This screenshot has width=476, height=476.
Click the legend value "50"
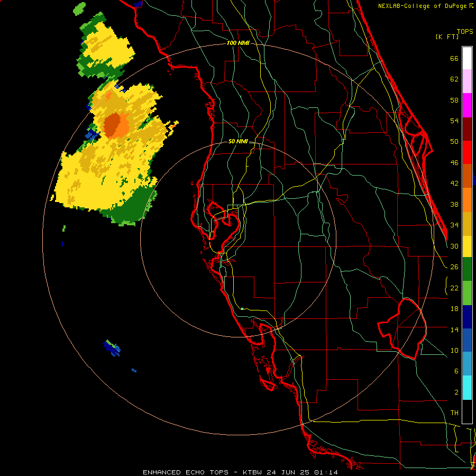(454, 141)
